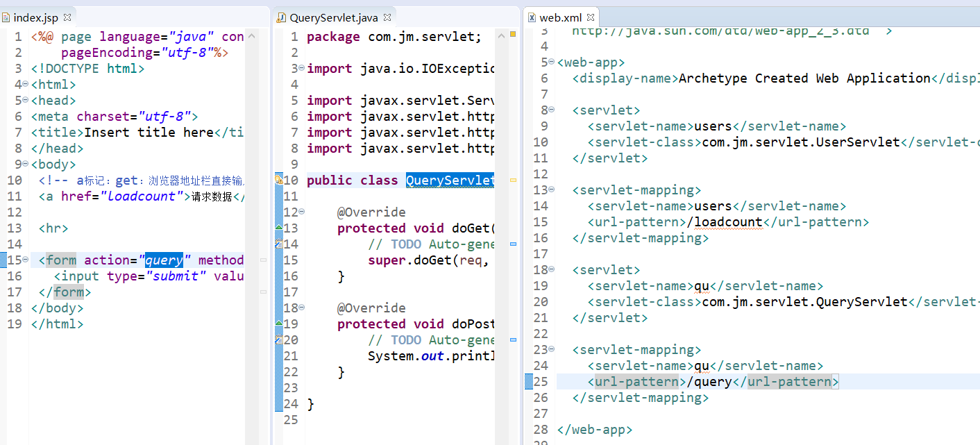Click the blue occurrence marker beside line 25 in web.xml

coord(530,381)
